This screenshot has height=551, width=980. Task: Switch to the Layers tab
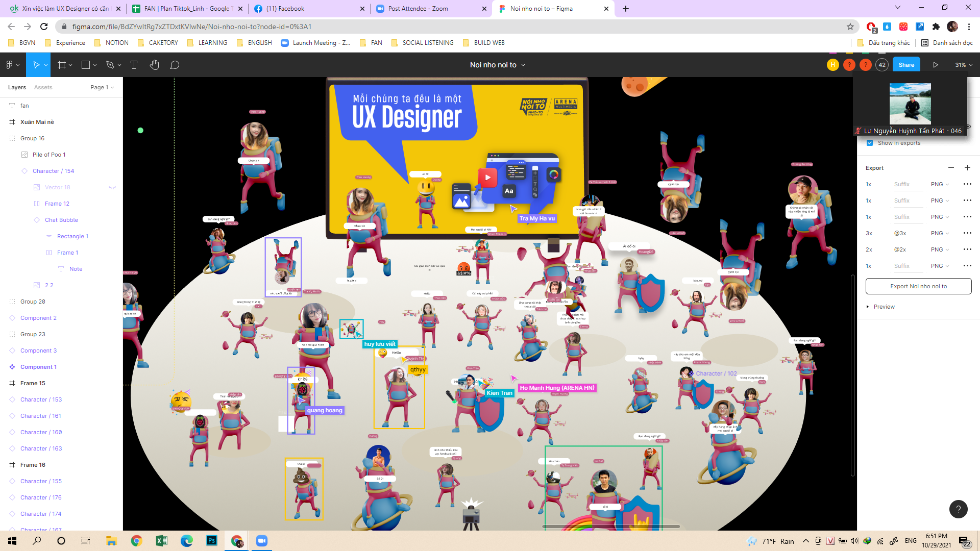coord(17,87)
